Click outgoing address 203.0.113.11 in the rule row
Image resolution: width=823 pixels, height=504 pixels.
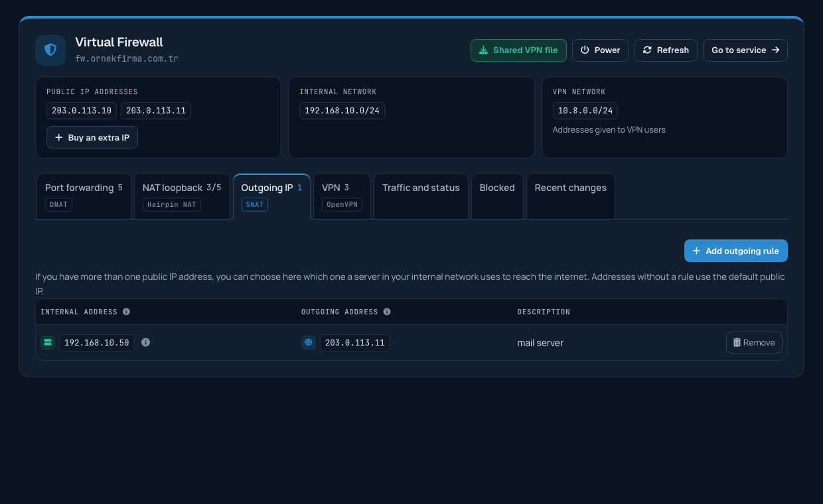(355, 343)
